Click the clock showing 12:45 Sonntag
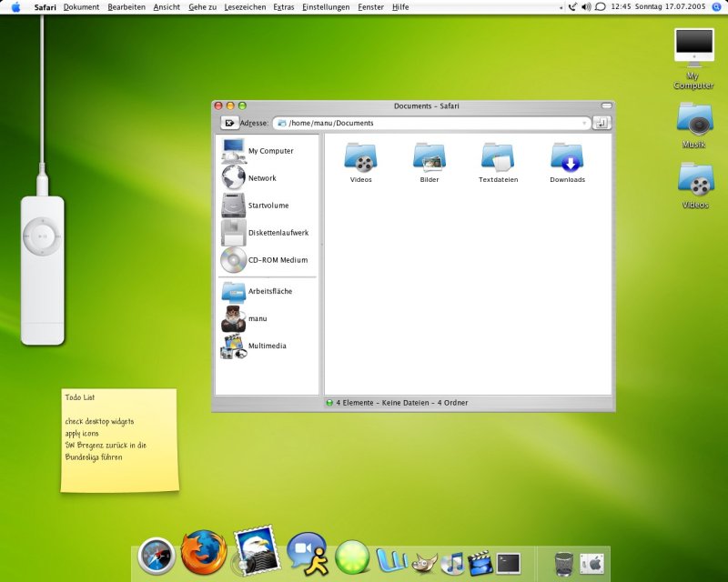The width and height of the screenshot is (728, 582). [x=658, y=7]
